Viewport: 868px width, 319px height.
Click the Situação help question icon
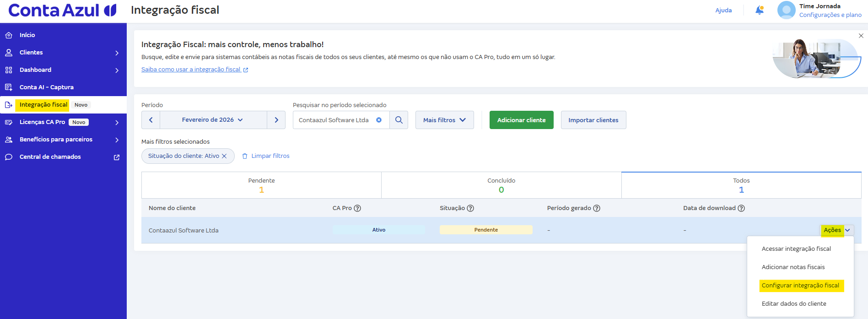click(x=470, y=208)
